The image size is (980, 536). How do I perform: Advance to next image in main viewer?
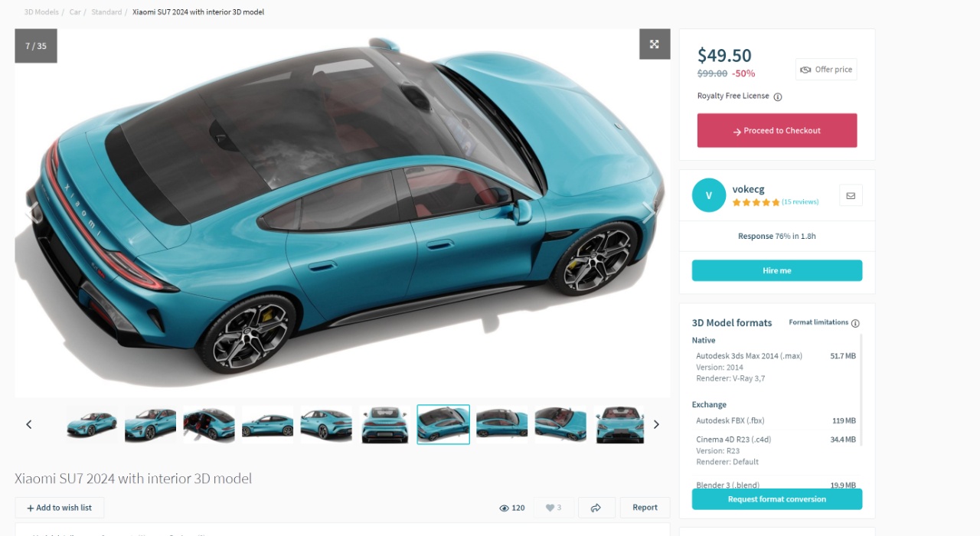[648, 213]
